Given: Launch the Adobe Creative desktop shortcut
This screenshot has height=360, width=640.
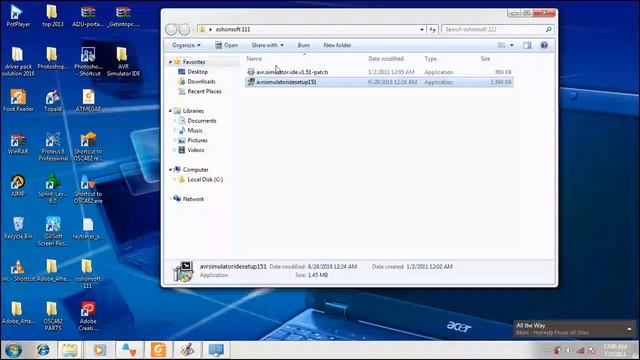Looking at the screenshot, I should pos(88,316).
